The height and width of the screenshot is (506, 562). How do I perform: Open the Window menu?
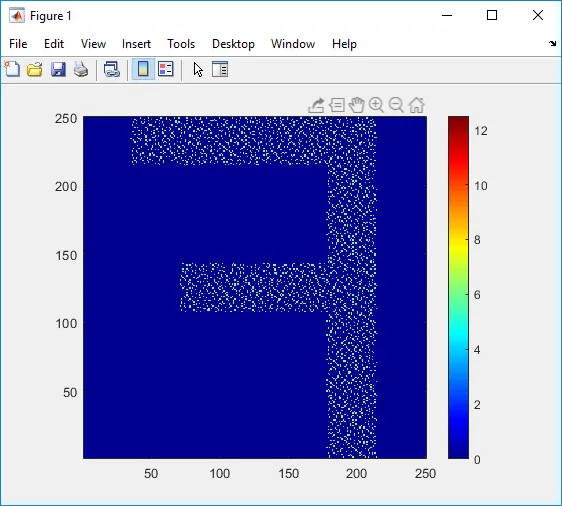293,44
